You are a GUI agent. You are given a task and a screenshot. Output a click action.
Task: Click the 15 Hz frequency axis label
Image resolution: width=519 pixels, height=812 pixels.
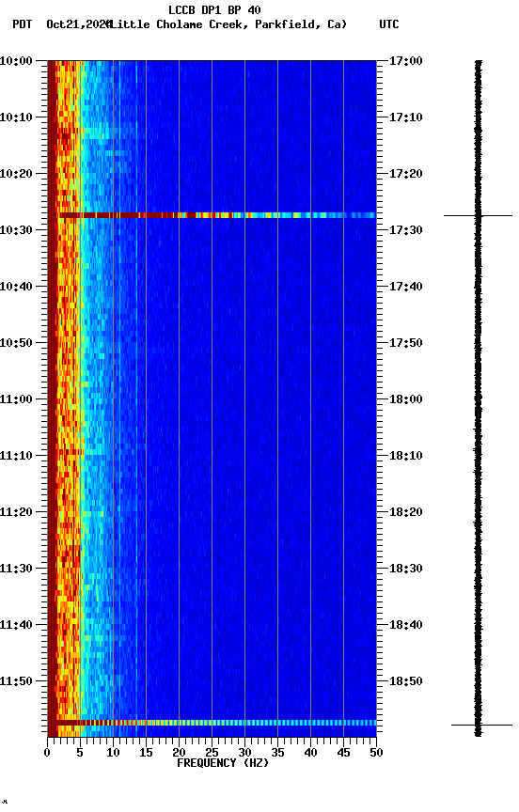tap(146, 753)
